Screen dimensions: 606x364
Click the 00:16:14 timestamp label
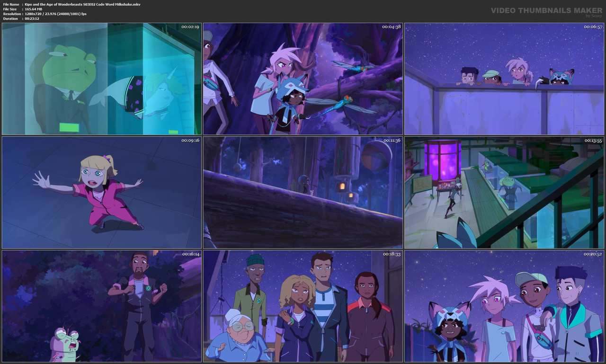tap(190, 254)
